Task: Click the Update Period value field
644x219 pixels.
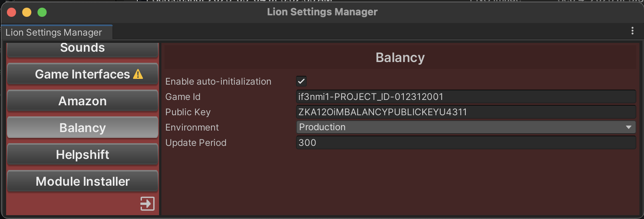Action: [x=466, y=143]
